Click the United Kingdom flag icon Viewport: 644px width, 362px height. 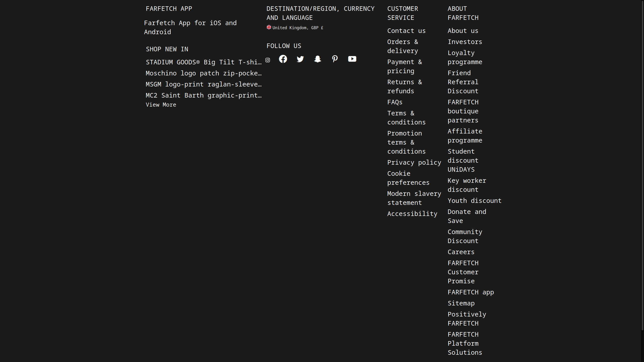269,27
